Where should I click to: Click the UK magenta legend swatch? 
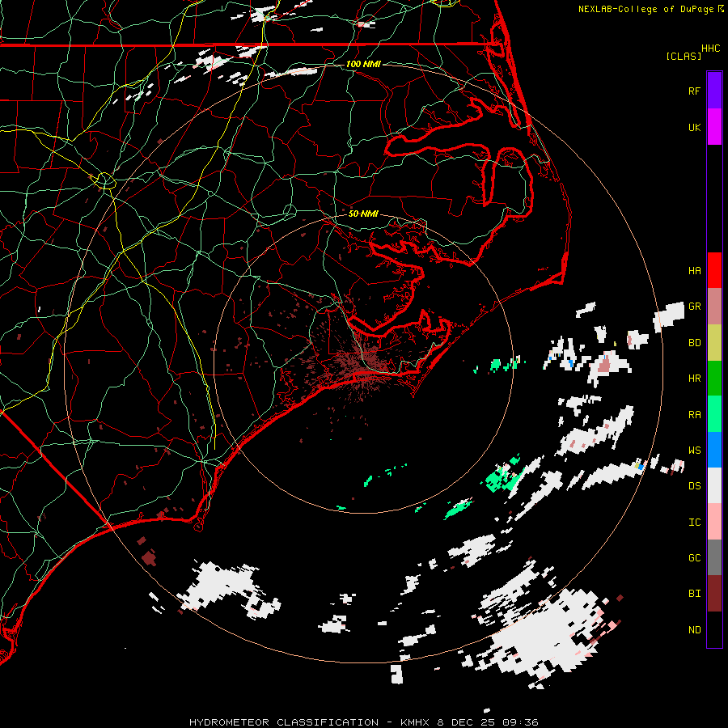tap(714, 126)
